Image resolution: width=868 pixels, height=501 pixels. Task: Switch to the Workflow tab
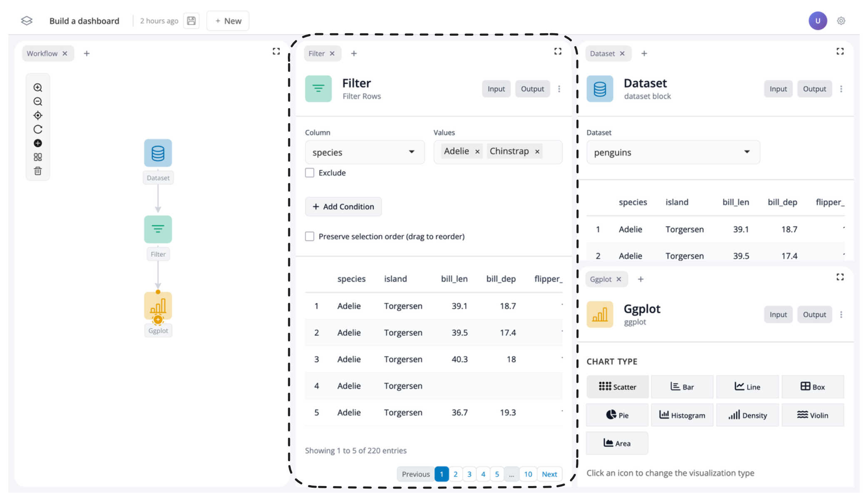42,53
